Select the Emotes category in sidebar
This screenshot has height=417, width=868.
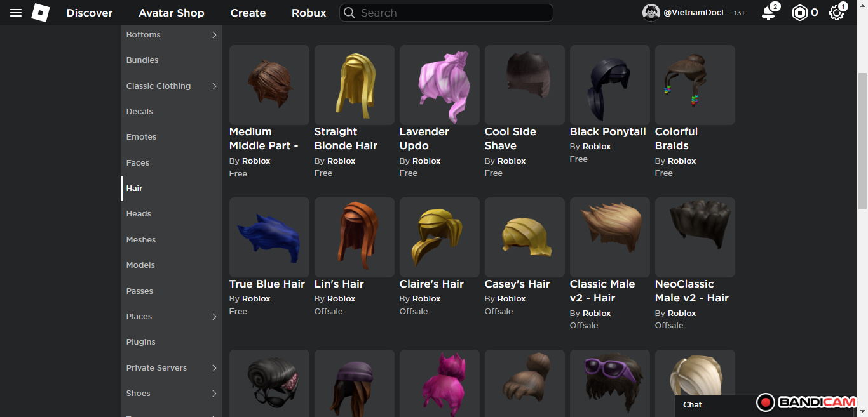pyautogui.click(x=141, y=137)
